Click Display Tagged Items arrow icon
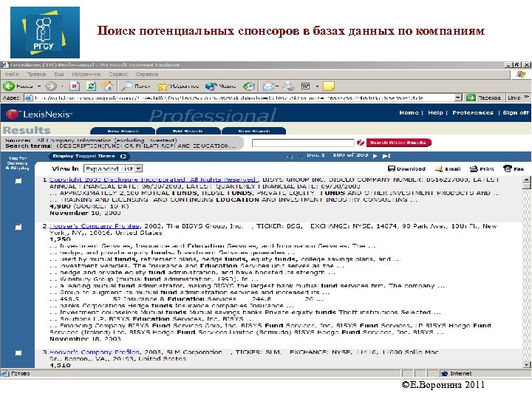The height and width of the screenshot is (399, 532). pyautogui.click(x=123, y=156)
